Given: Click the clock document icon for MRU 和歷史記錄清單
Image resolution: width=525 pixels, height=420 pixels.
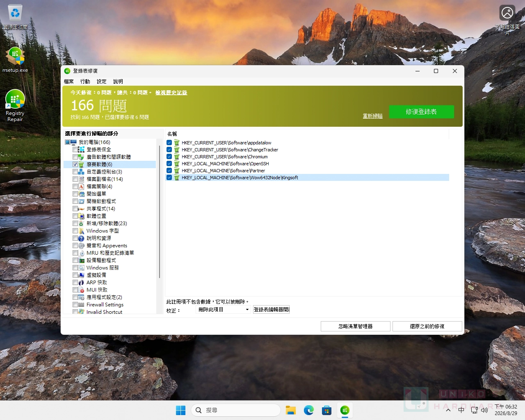Looking at the screenshot, I should click(81, 253).
